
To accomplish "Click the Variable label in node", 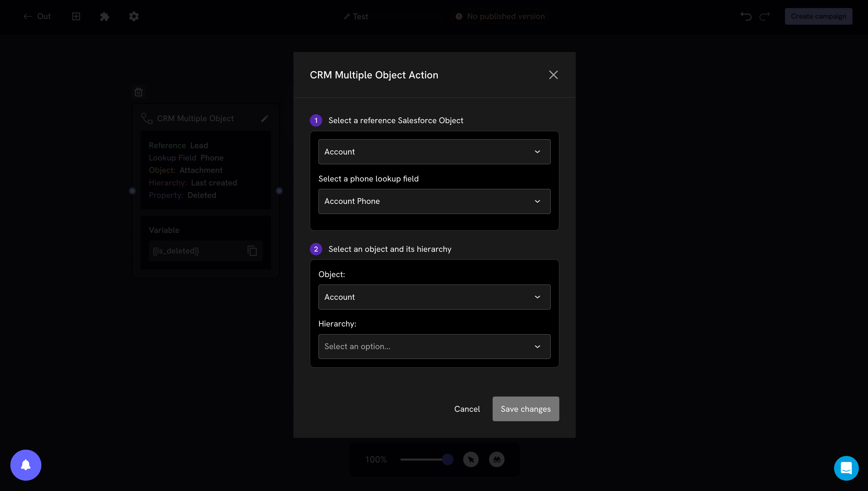I will coord(164,230).
